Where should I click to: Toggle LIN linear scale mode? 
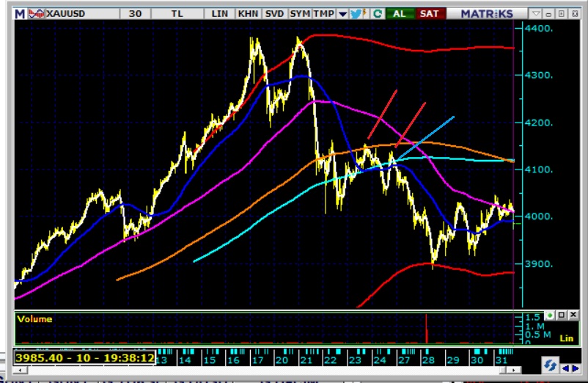coord(219,13)
